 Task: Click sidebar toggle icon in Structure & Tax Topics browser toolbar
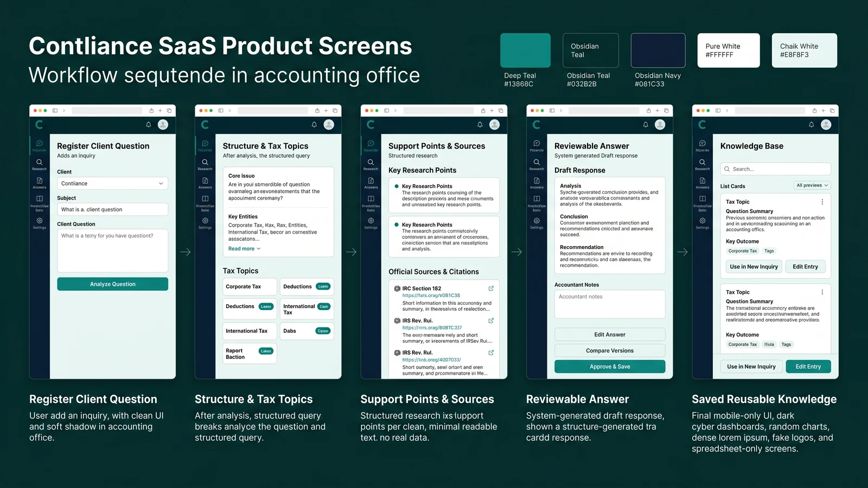tap(221, 111)
